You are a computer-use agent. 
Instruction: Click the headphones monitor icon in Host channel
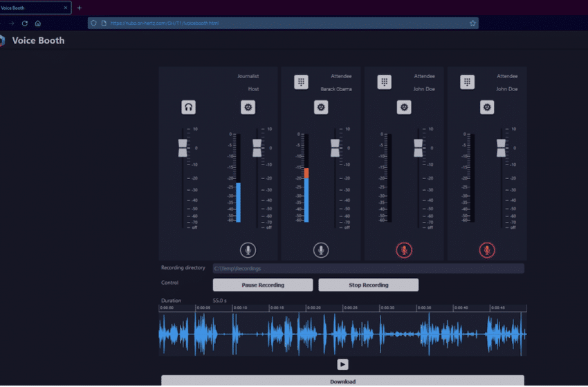188,107
